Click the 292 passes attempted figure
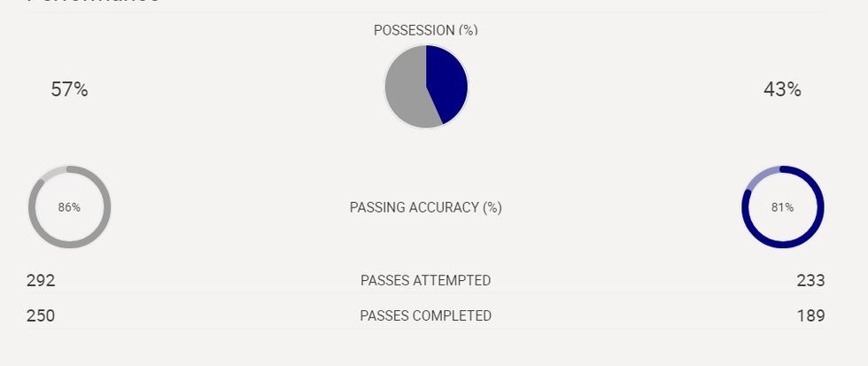 tap(41, 281)
